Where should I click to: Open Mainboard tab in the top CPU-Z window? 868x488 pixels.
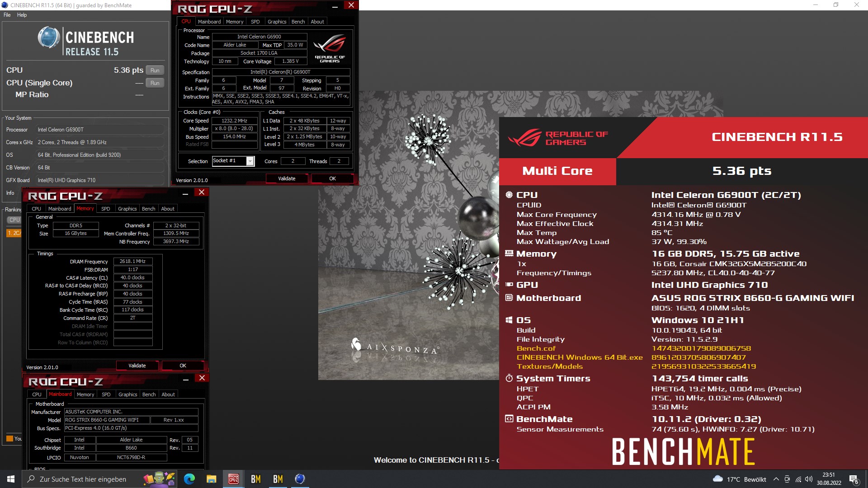[209, 22]
